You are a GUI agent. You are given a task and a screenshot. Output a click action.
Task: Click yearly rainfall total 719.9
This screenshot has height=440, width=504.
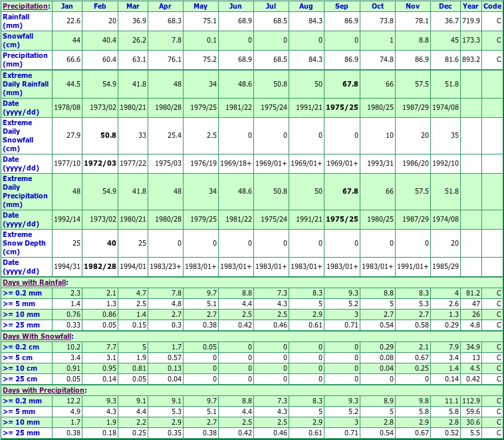tap(471, 21)
